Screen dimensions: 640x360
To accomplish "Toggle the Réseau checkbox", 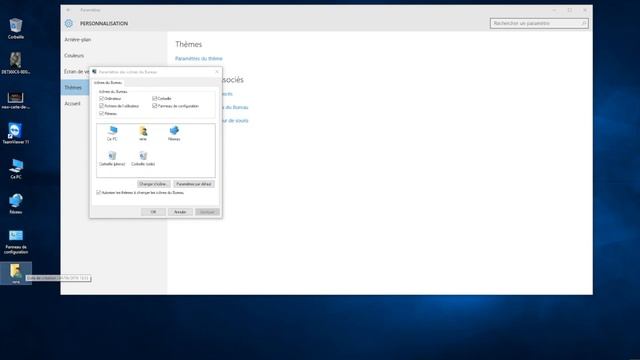I will click(101, 113).
